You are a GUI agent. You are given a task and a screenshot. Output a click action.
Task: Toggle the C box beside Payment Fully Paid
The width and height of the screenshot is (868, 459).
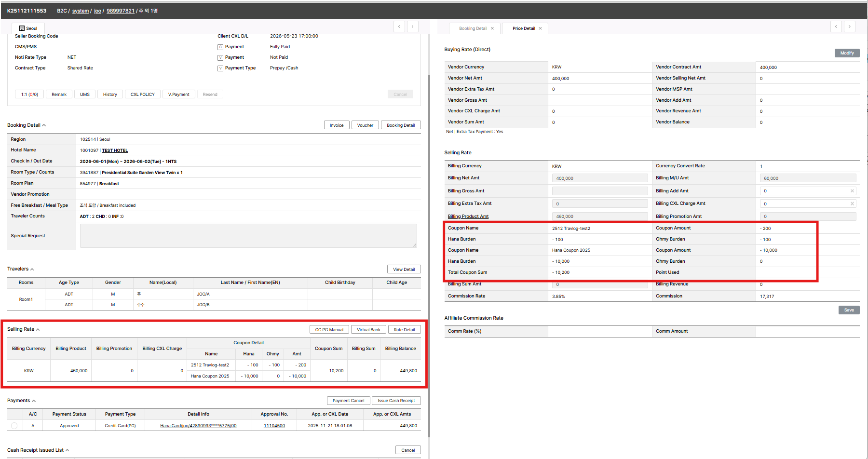pos(220,47)
